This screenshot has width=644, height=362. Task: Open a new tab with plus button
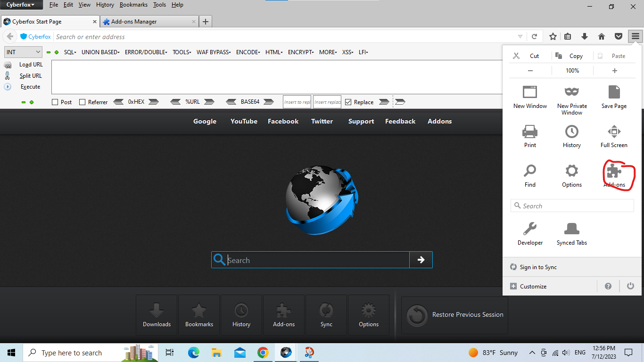pos(206,21)
